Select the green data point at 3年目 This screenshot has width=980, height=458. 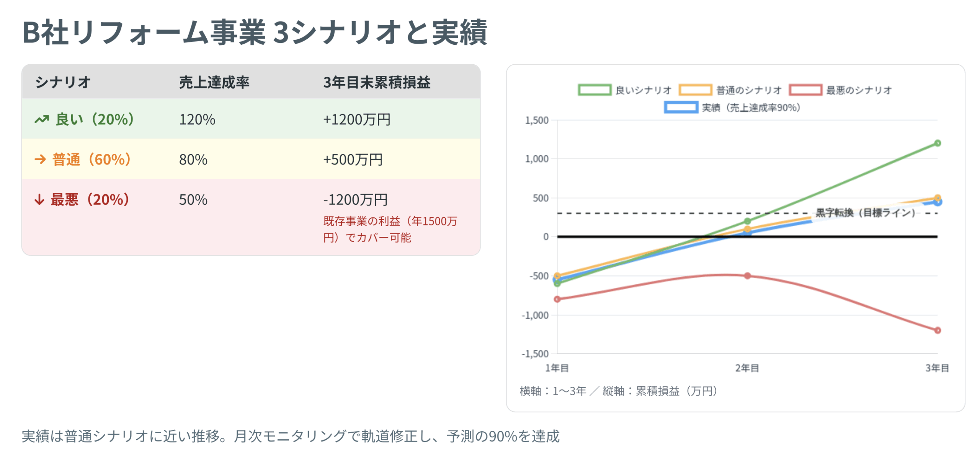coord(937,143)
